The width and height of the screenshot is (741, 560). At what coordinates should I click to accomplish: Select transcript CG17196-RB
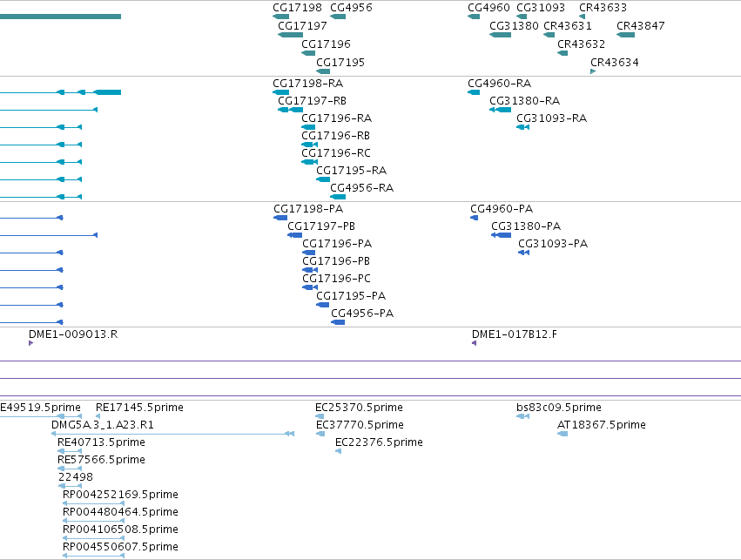[309, 145]
